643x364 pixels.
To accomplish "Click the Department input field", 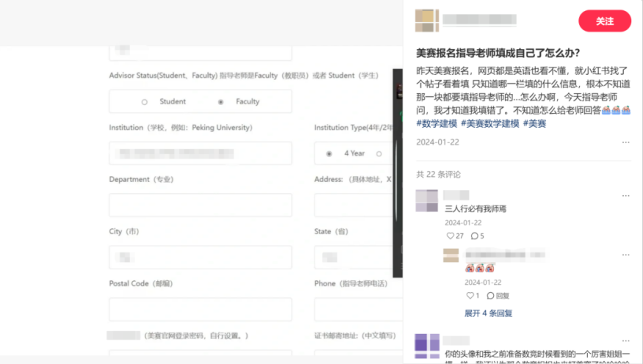I will point(201,205).
